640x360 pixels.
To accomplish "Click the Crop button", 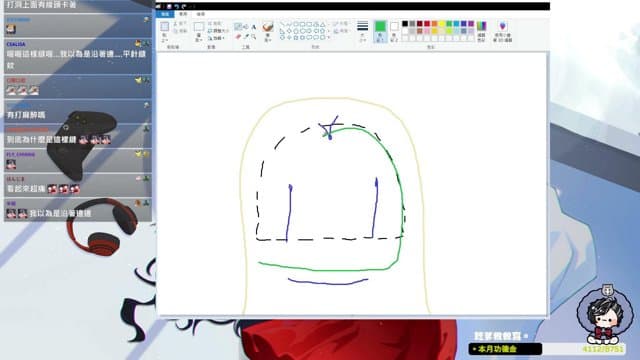I will click(215, 24).
